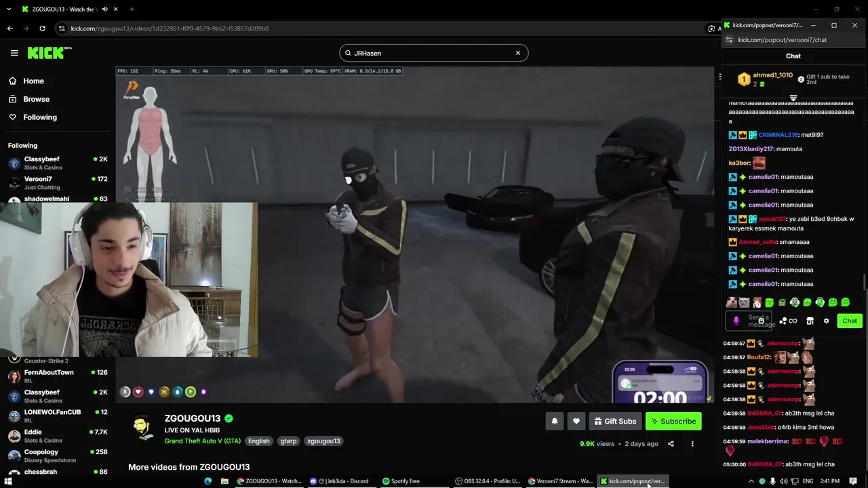Pick the first cat emote in quick emotes

point(732,302)
